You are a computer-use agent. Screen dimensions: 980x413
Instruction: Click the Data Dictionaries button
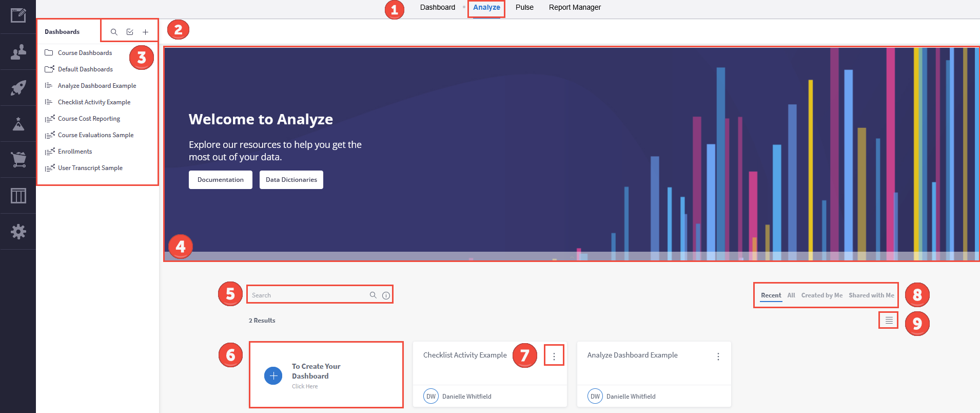pos(291,180)
